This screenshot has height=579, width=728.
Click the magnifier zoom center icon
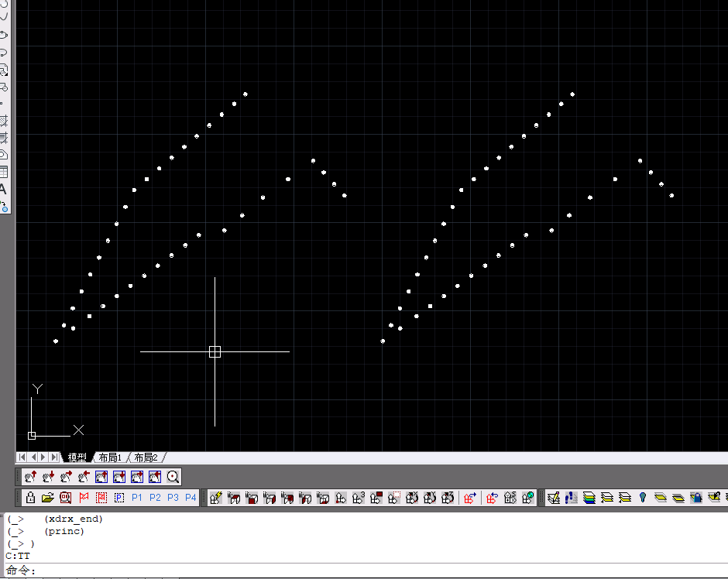[173, 477]
